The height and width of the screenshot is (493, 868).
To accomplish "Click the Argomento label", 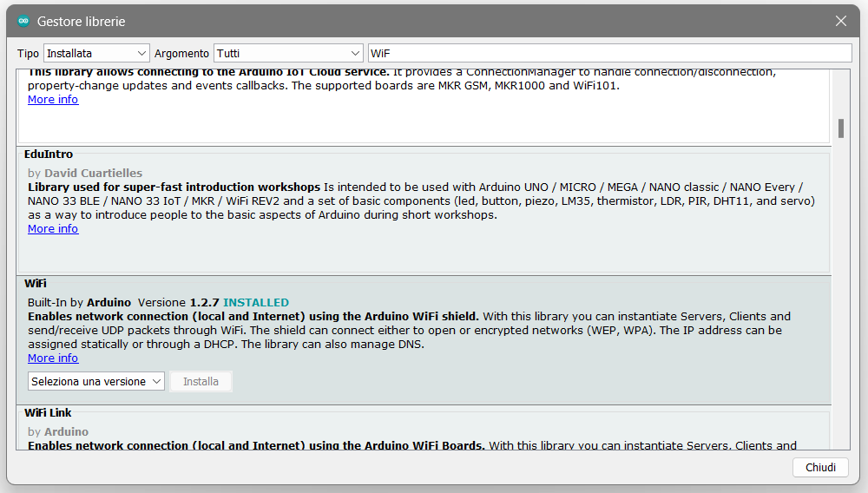I will pos(181,53).
